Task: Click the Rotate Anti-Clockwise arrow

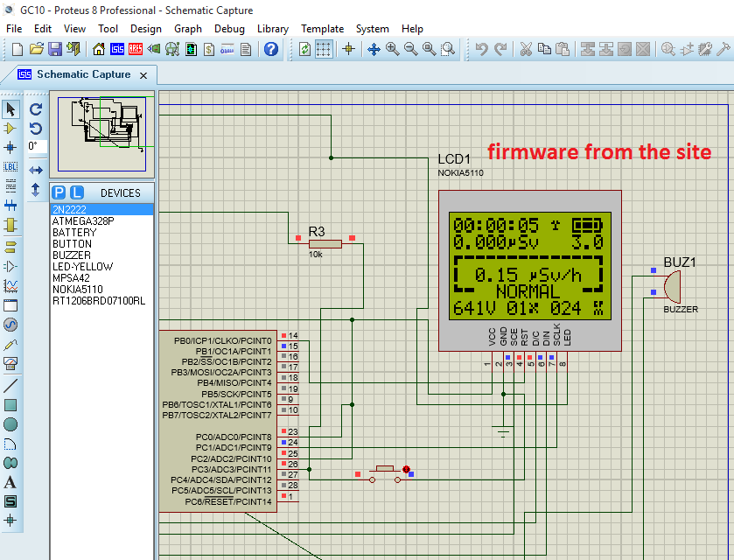Action: (36, 129)
